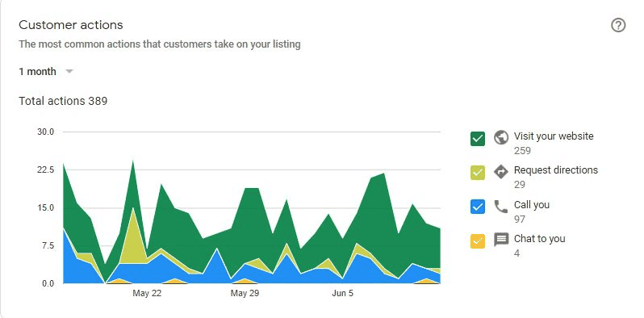Click the 97 calls count
The image size is (644, 318).
pyautogui.click(x=520, y=220)
